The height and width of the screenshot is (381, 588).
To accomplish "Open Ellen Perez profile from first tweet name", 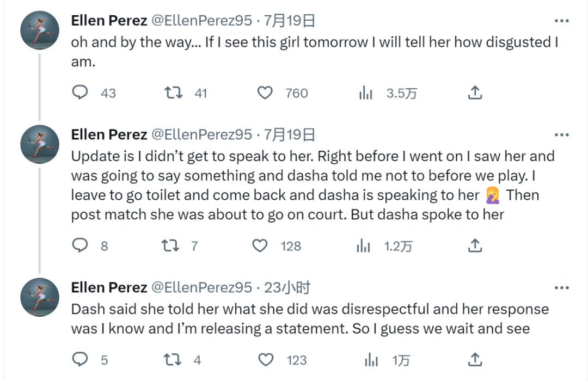I will [x=109, y=21].
